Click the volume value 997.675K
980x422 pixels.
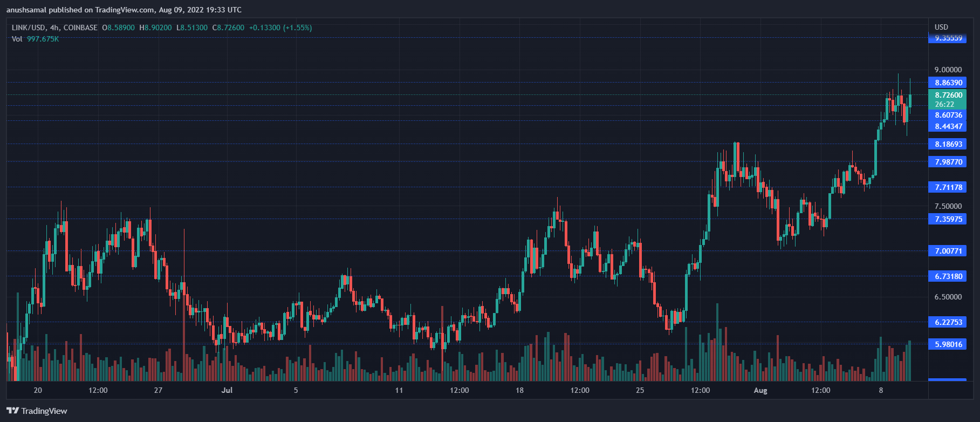pyautogui.click(x=43, y=39)
